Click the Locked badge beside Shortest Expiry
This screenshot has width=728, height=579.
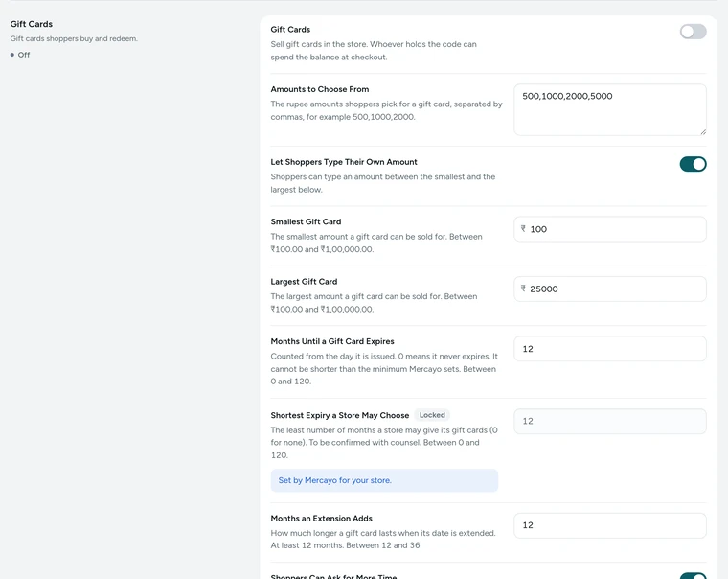click(432, 415)
